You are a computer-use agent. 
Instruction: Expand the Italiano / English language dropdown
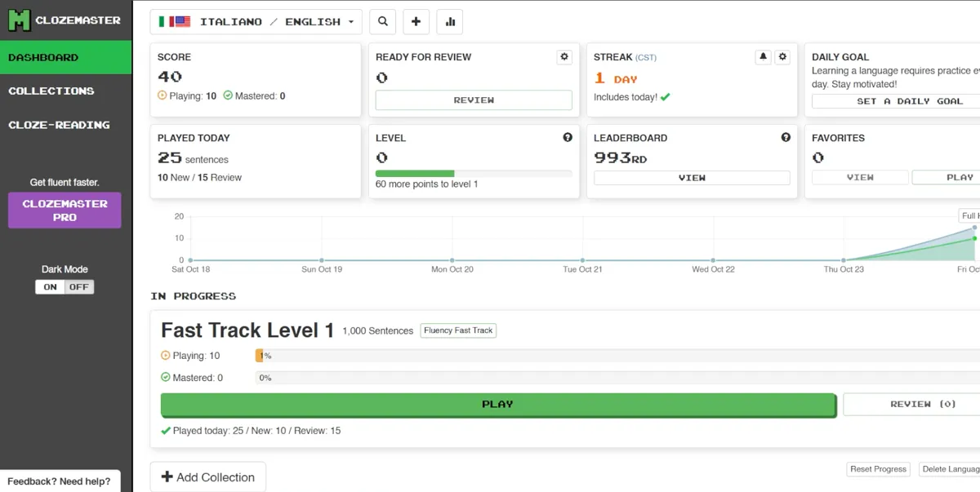256,22
